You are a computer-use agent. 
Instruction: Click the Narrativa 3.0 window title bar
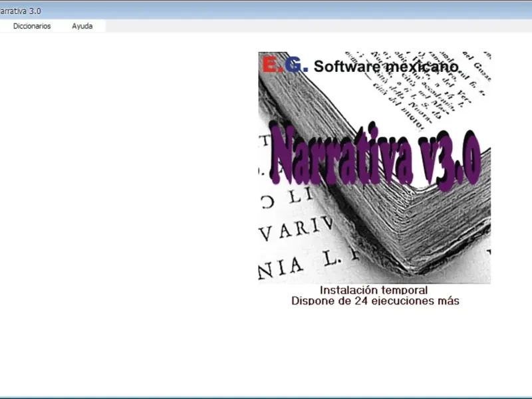pyautogui.click(x=266, y=11)
